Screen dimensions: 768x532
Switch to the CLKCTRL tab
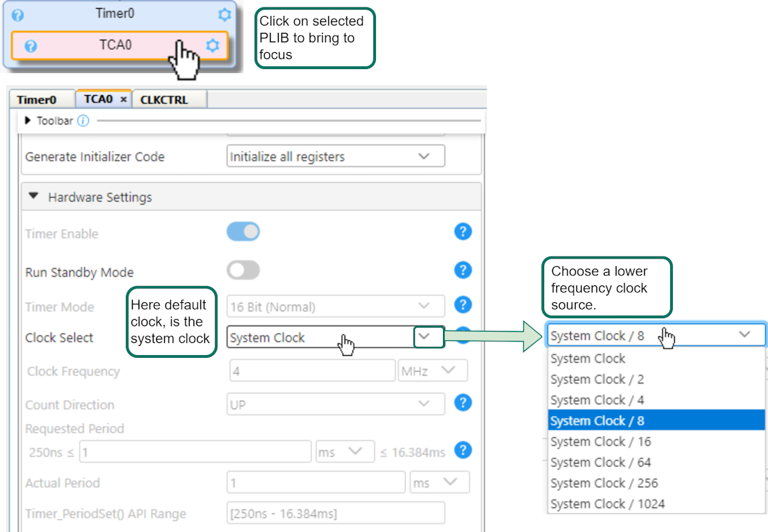(x=164, y=100)
